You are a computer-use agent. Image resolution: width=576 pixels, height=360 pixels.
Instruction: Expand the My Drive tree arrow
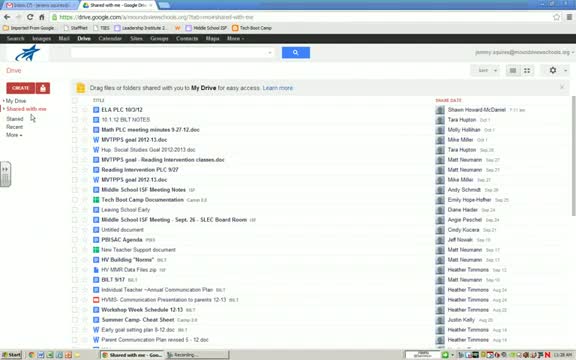tap(3, 101)
